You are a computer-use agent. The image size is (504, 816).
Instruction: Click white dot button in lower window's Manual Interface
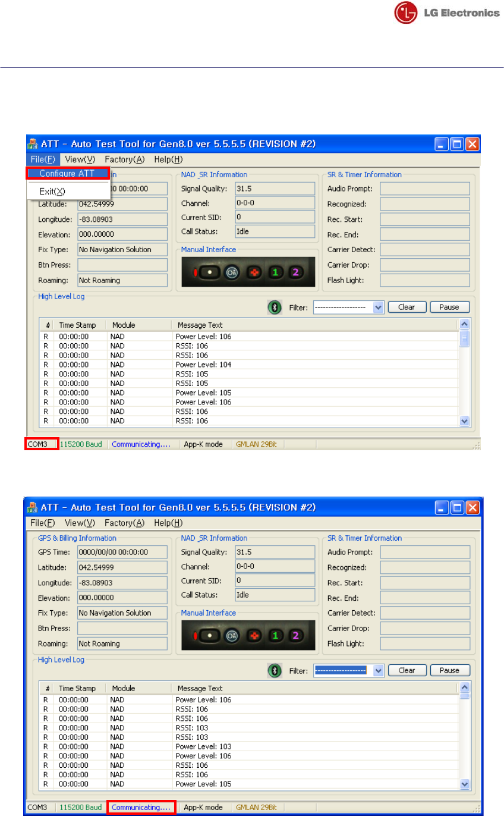click(x=209, y=636)
